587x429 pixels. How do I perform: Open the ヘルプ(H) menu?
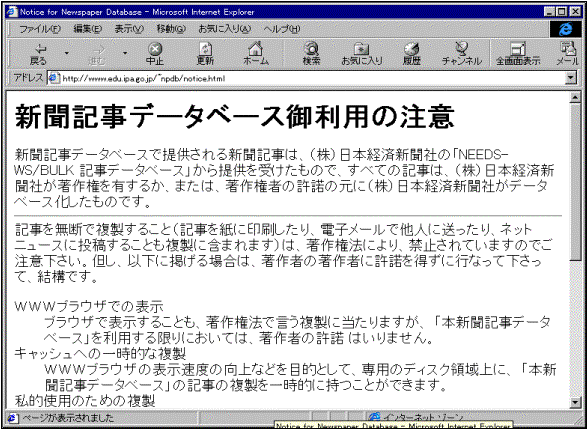pyautogui.click(x=282, y=29)
